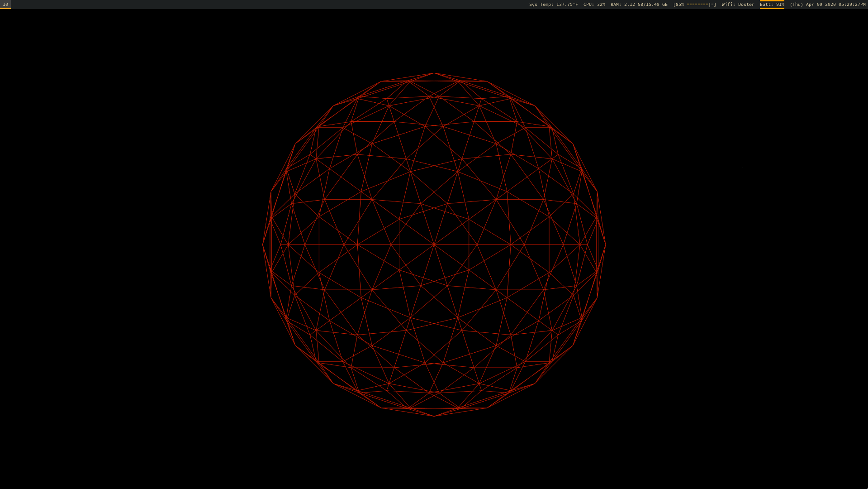Click the 05:29:27PM clock time
Viewport: 868px width, 489px height.
[852, 5]
